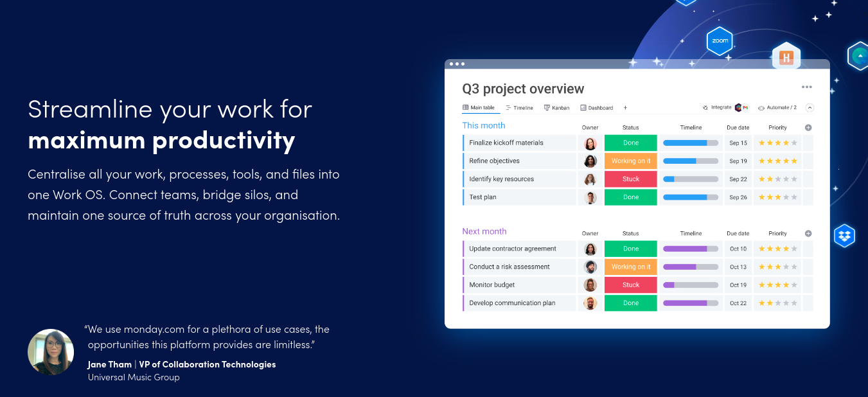
Task: Click Jane Tham's profile photo
Action: point(51,352)
